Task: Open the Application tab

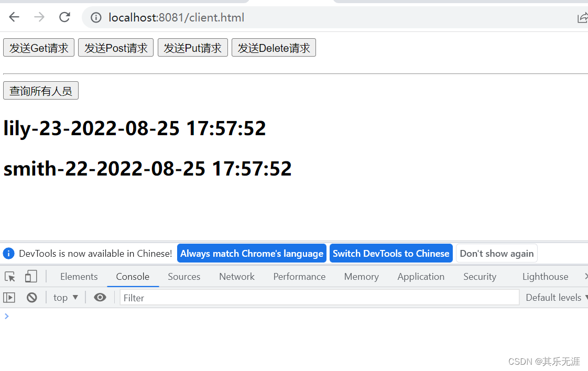Action: pyautogui.click(x=421, y=277)
